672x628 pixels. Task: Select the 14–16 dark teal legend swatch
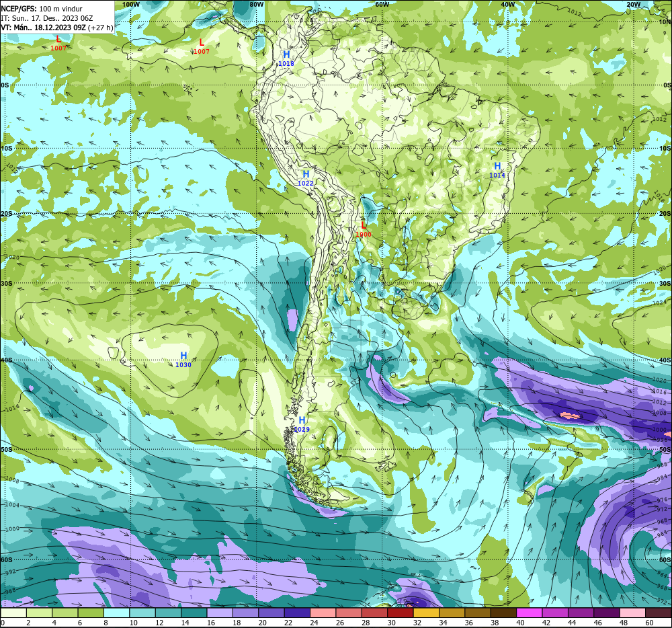point(194,613)
